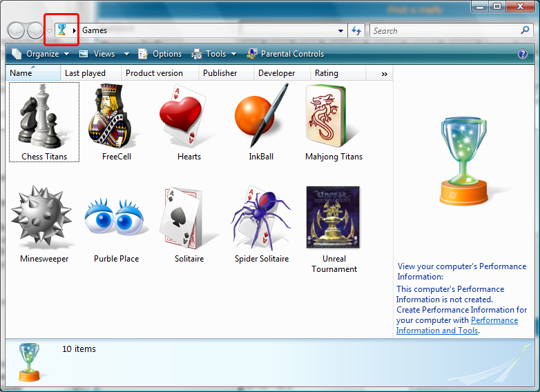540x392 pixels.
Task: Open Parental Controls
Action: [x=285, y=54]
